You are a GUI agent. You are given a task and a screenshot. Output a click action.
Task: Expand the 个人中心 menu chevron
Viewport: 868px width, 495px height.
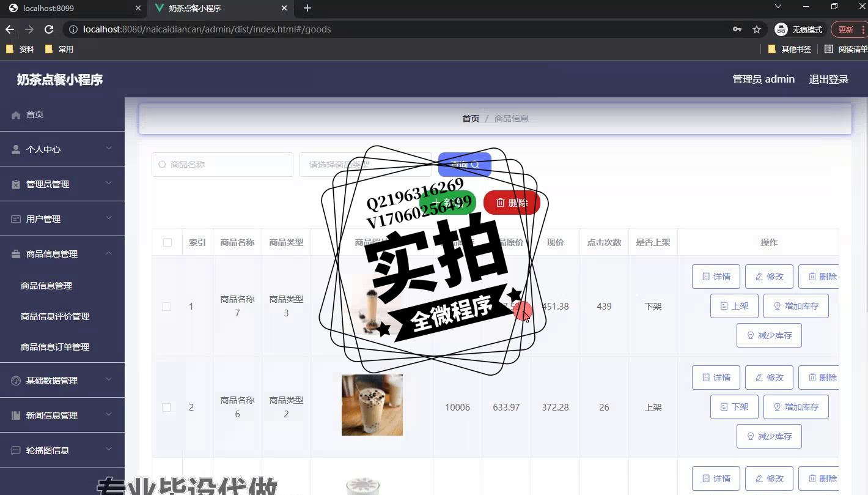pos(109,149)
